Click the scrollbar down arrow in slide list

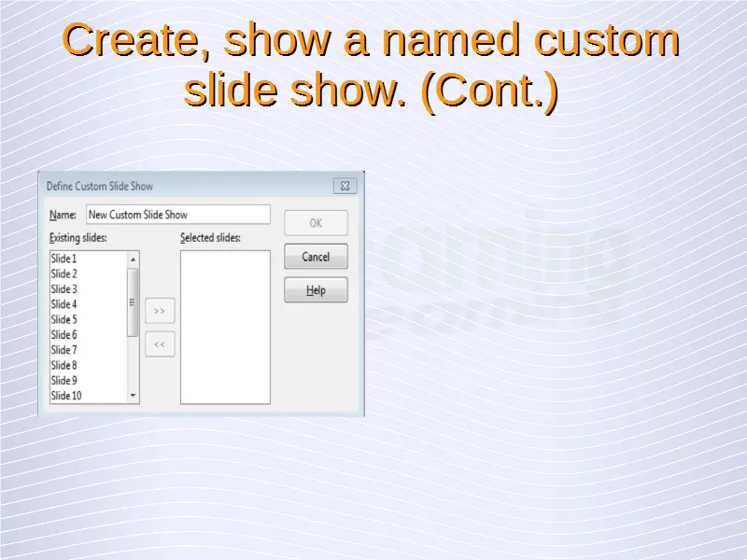point(133,396)
